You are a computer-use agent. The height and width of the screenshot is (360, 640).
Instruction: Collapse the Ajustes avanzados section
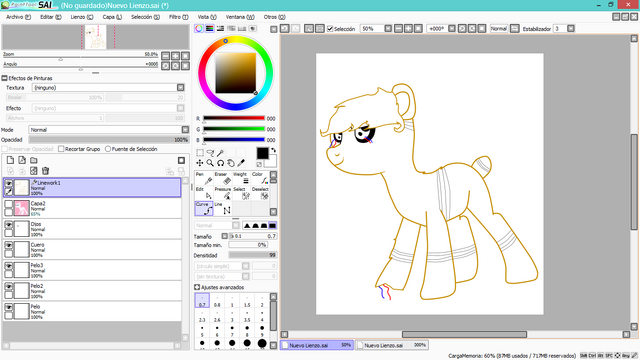[197, 287]
